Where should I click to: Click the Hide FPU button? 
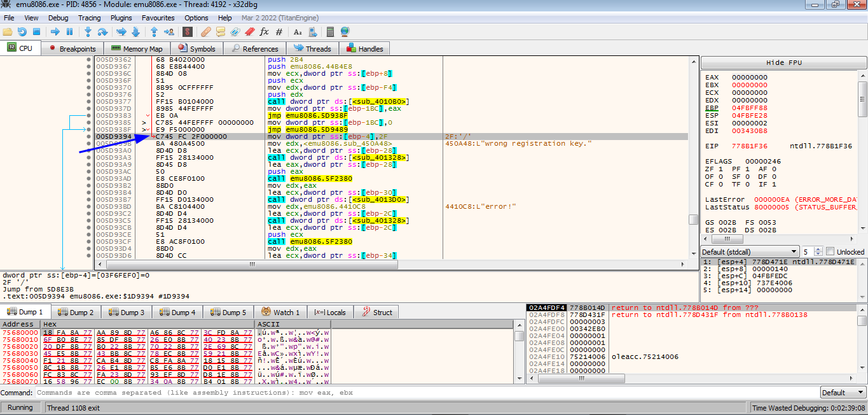point(783,63)
